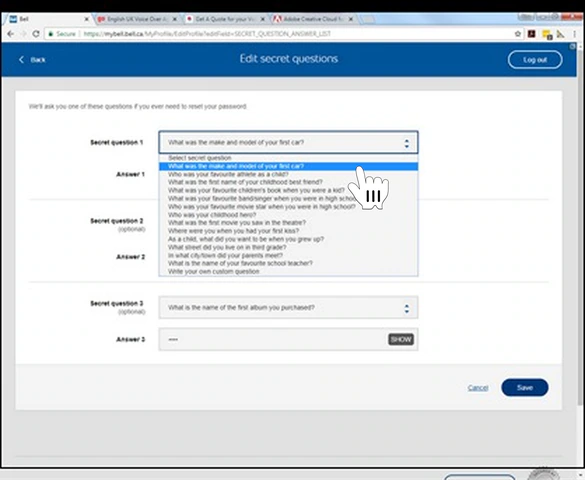Viewport: 585px width, 480px height.
Task: Select 'street you lived on in third grade' option
Action: click(288, 247)
